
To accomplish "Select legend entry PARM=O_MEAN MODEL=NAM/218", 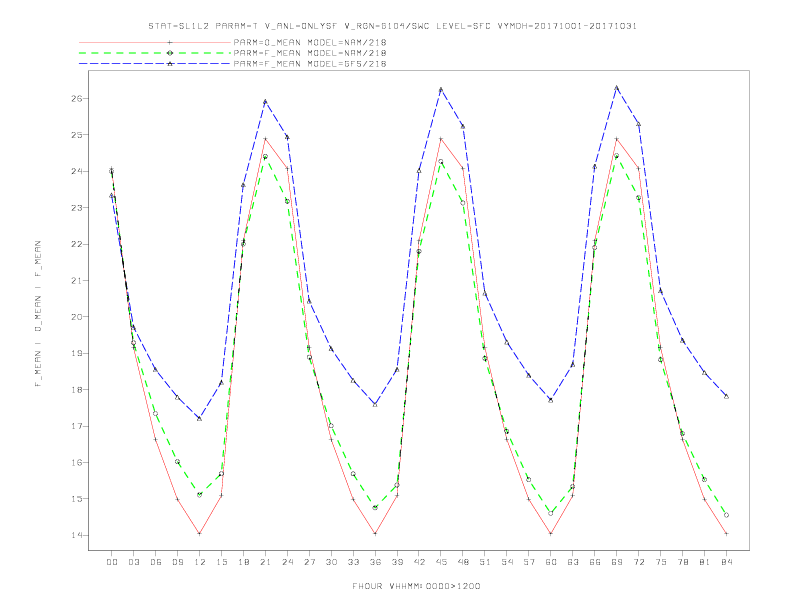I will click(x=310, y=42).
